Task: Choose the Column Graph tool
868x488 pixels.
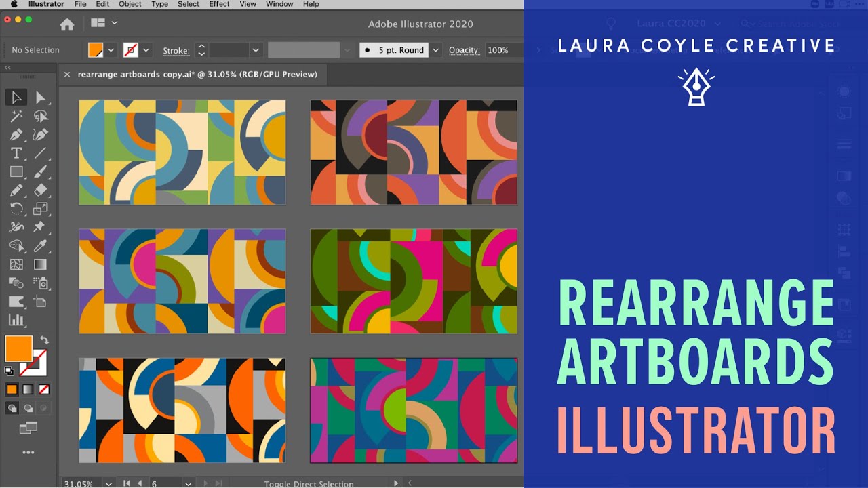Action: pyautogui.click(x=16, y=320)
